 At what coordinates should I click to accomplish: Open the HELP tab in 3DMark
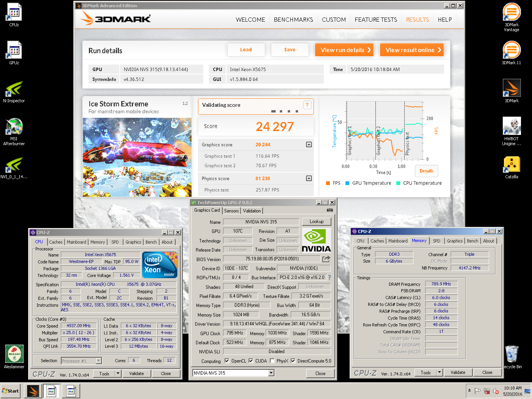click(x=445, y=20)
